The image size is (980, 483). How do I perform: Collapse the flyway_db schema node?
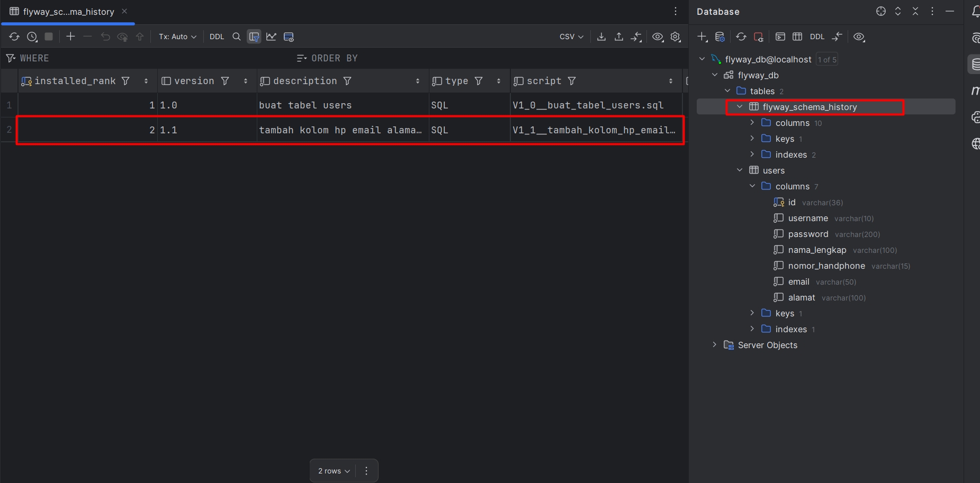(715, 75)
